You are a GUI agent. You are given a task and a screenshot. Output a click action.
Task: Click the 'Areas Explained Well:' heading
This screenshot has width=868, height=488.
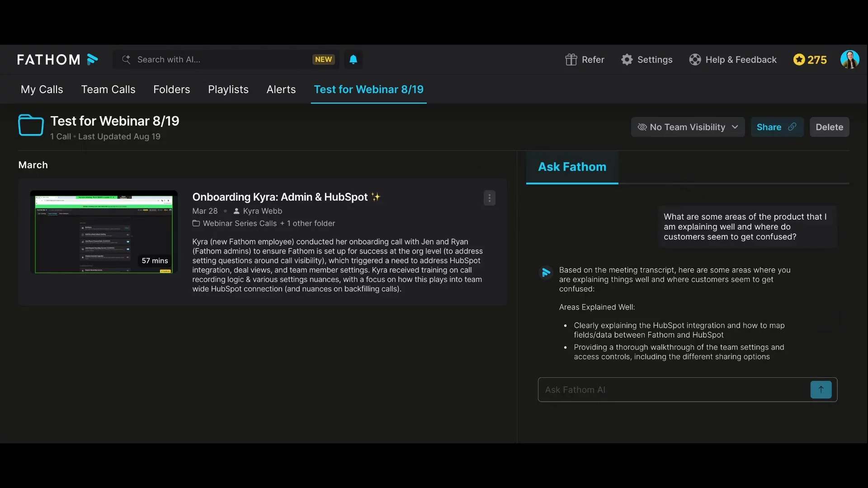pos(597,307)
